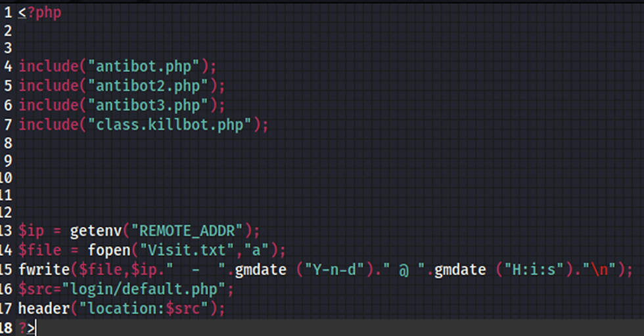
Task: Click the " @ " string on line 15
Action: 404,270
